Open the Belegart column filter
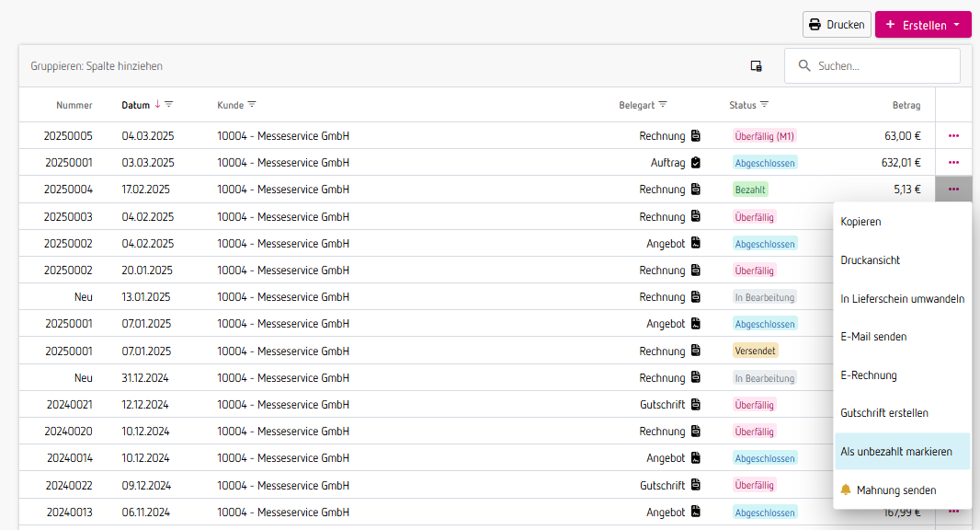The width and height of the screenshot is (980, 530). tap(663, 105)
